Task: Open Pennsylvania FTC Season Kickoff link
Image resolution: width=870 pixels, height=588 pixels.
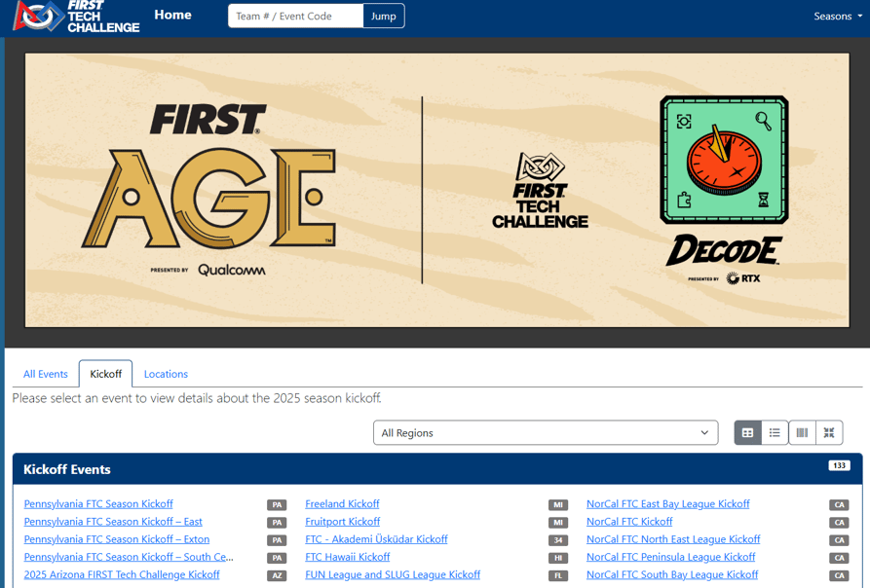Action: coord(98,504)
